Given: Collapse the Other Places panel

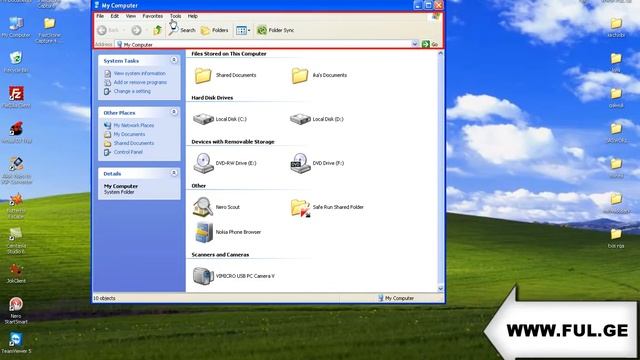Looking at the screenshot, I should [x=174, y=112].
